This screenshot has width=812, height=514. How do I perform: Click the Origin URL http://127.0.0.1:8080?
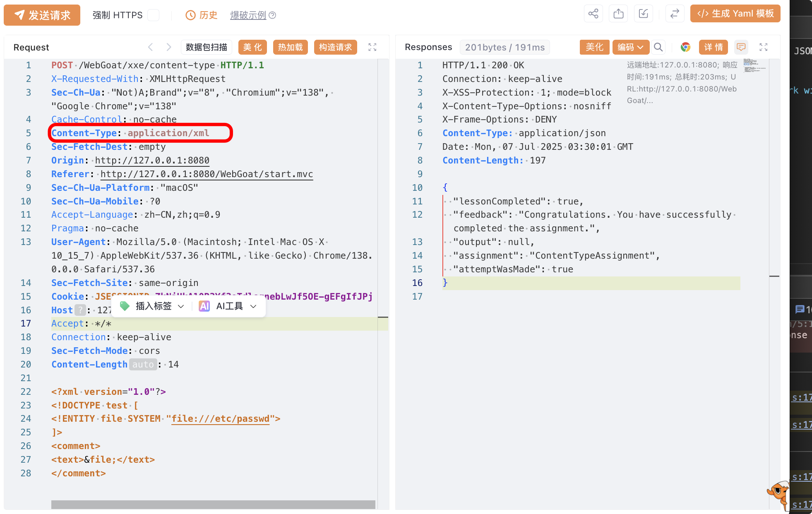click(x=152, y=161)
